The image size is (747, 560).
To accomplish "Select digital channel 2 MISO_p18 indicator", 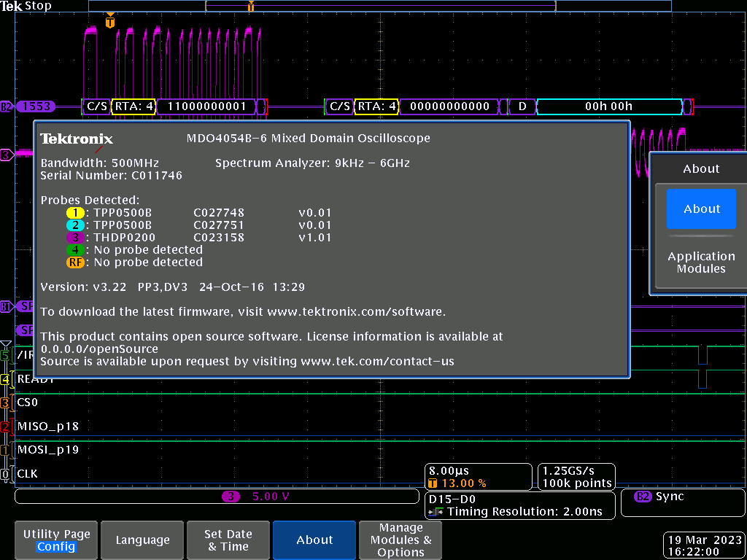I will coord(5,426).
